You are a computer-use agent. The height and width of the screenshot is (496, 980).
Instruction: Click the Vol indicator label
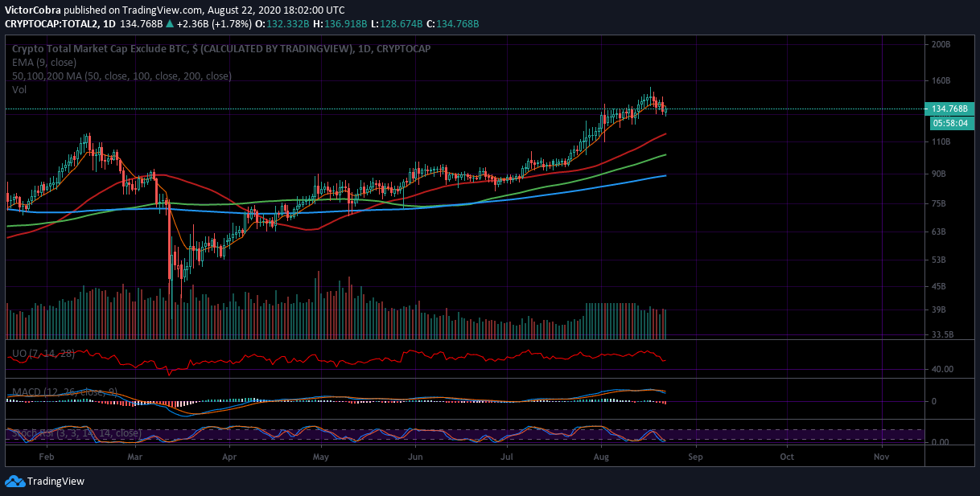(19, 90)
